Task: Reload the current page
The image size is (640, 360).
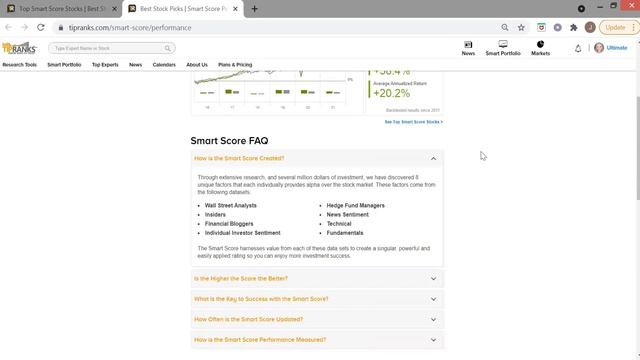Action: coord(40,27)
